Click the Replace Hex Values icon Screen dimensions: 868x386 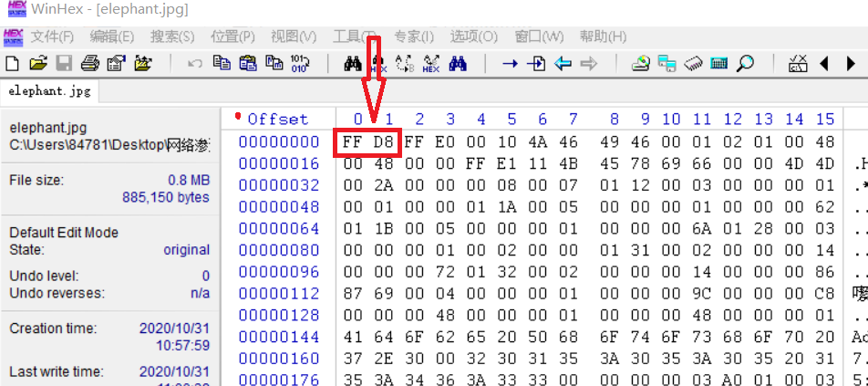tap(431, 63)
